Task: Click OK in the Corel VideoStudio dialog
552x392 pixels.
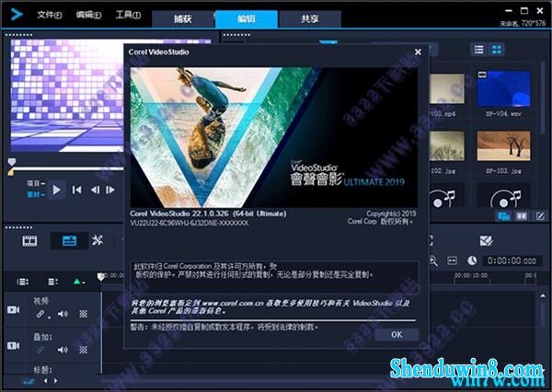Action: [x=397, y=335]
